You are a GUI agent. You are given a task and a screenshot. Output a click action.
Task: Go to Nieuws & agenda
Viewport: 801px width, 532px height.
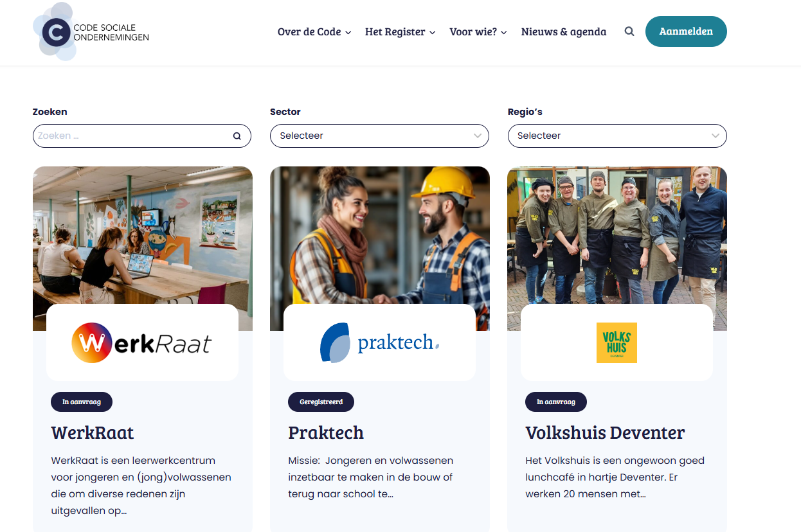click(x=564, y=31)
